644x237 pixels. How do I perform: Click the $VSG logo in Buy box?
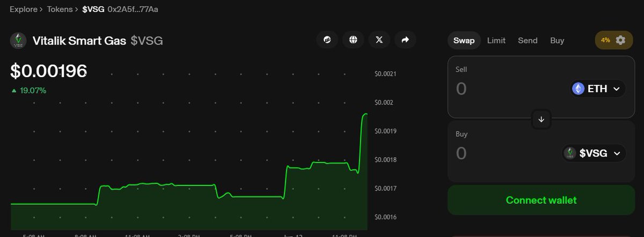coord(570,153)
